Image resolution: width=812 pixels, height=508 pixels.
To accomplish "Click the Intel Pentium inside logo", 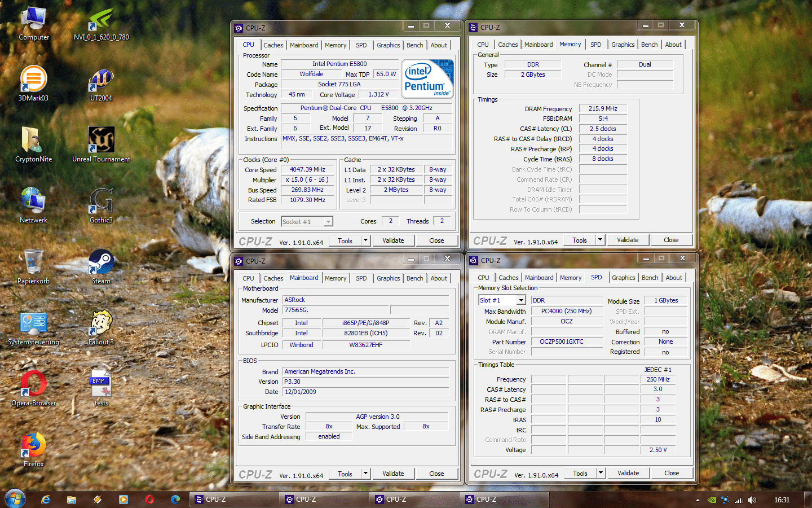I will [429, 79].
